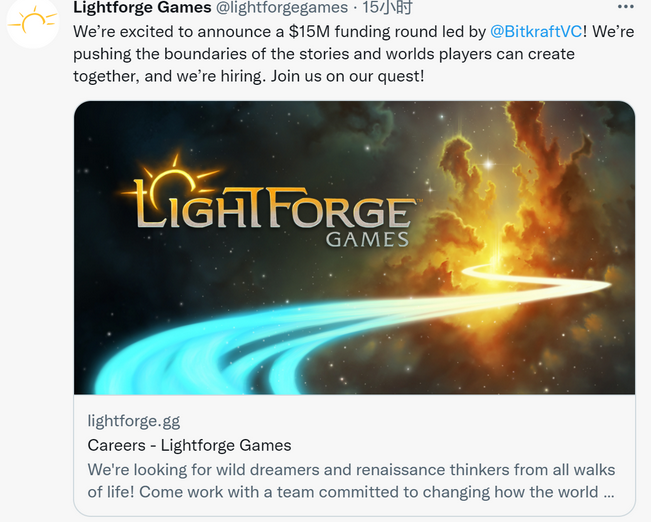Open the tweet's three-dot more options menu

[625, 7]
